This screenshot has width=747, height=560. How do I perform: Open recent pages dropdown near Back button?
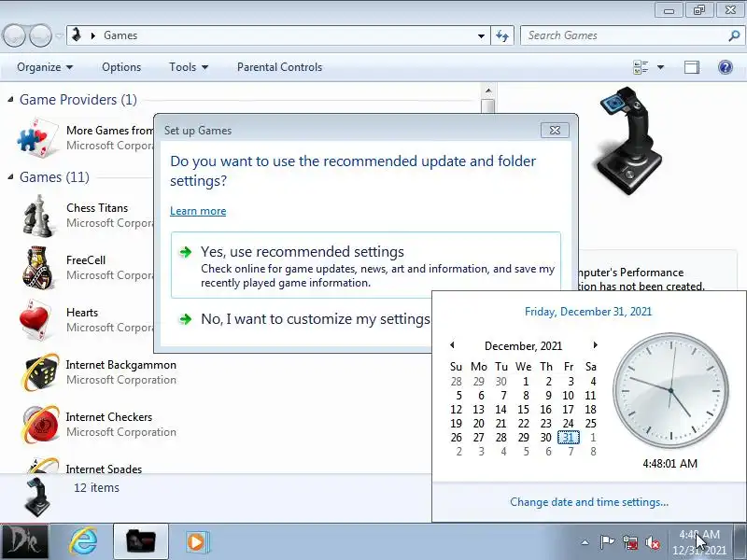point(59,35)
